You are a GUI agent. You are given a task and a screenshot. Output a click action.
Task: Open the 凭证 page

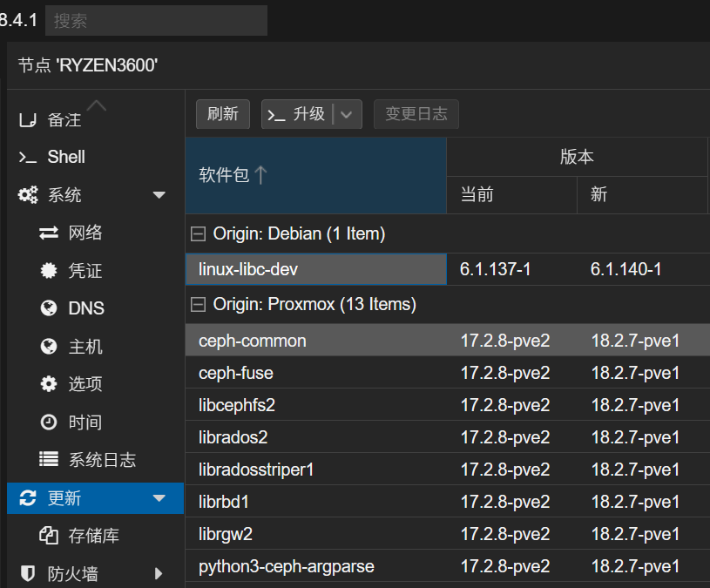(x=96, y=271)
